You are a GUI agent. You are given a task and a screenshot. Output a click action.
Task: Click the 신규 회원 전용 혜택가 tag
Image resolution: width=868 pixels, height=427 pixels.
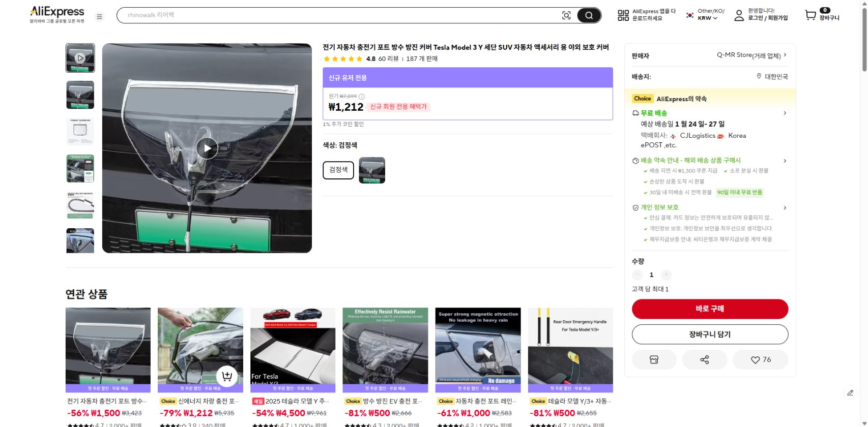tap(398, 107)
